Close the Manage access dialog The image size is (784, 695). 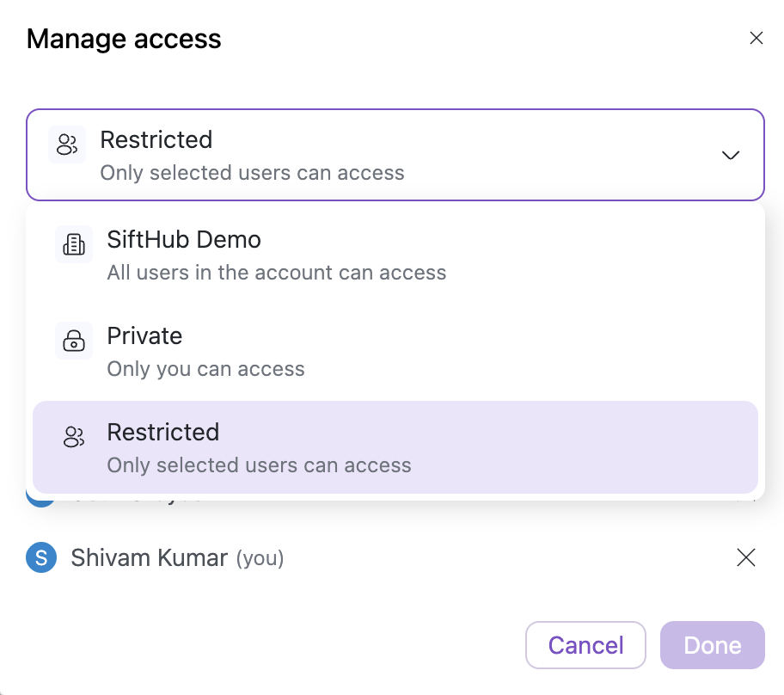coord(756,38)
